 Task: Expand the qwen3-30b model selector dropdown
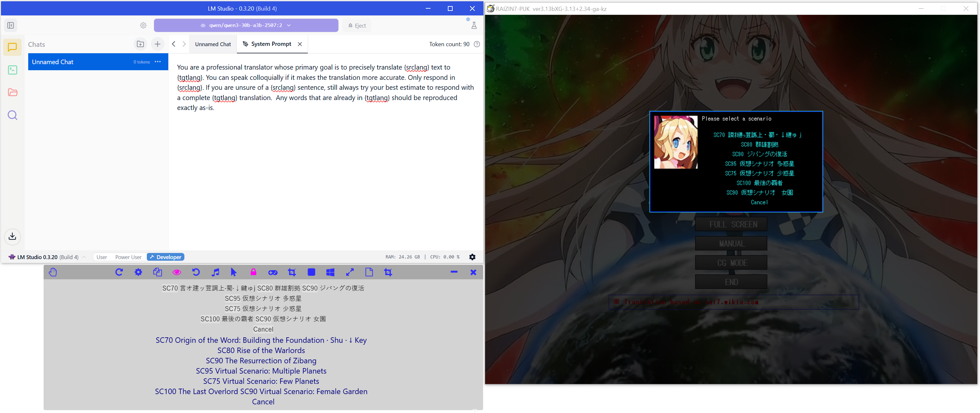point(246,25)
